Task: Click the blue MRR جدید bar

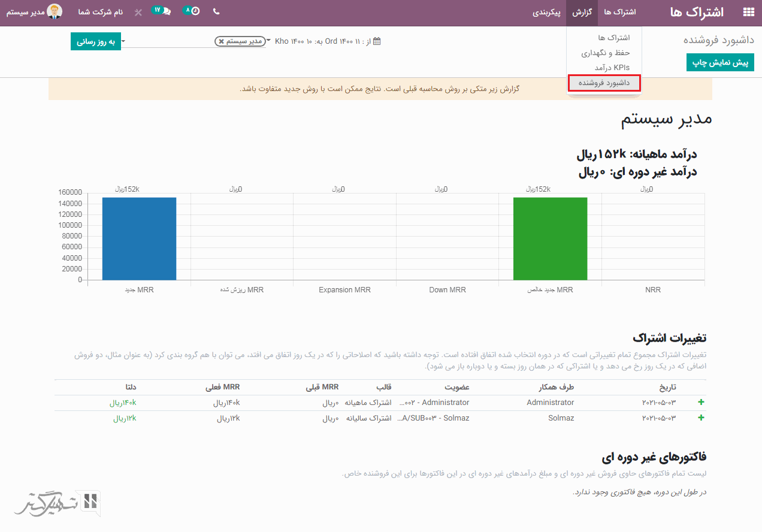Action: pos(139,238)
